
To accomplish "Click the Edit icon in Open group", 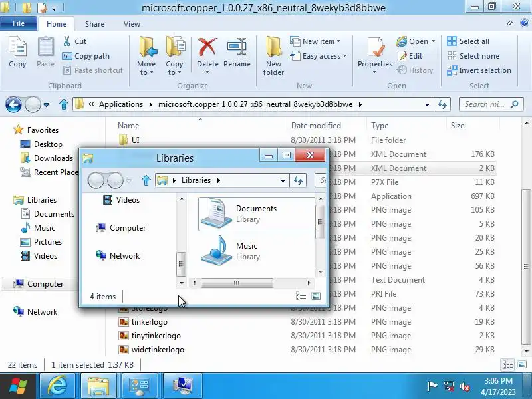I will coord(402,56).
